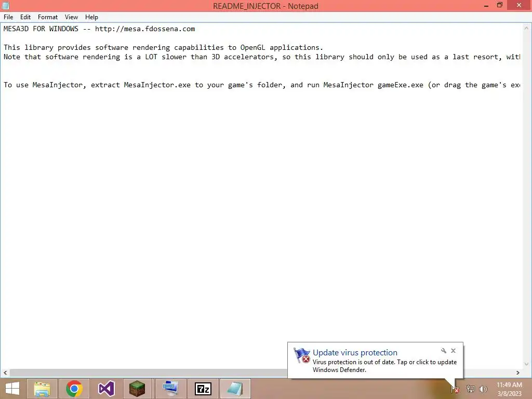Open the View menu
Image resolution: width=532 pixels, height=399 pixels.
coord(71,17)
